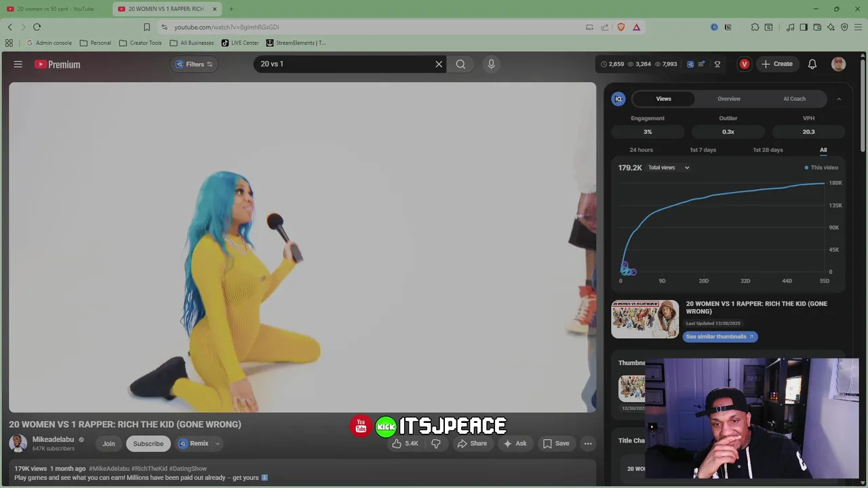Select the 1st 7 days range
The image size is (868, 488).
point(703,150)
